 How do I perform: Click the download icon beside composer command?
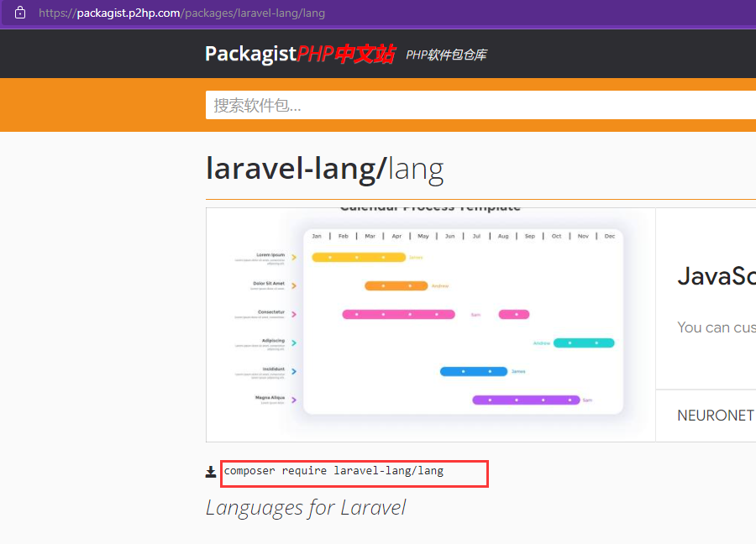click(211, 472)
